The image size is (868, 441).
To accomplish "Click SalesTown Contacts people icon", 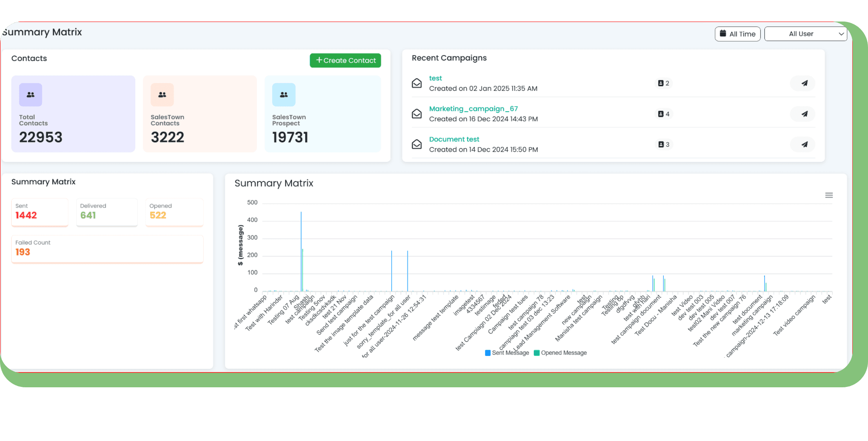I will pyautogui.click(x=162, y=95).
